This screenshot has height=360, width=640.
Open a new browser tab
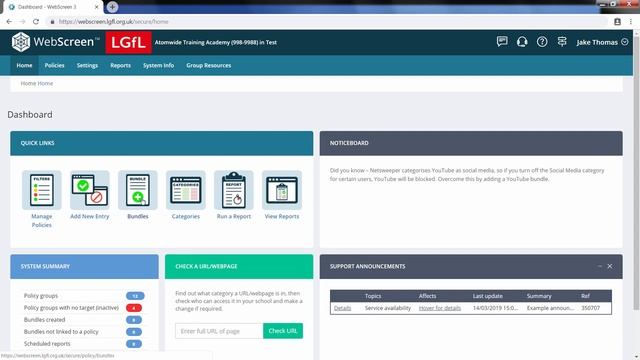point(112,7)
